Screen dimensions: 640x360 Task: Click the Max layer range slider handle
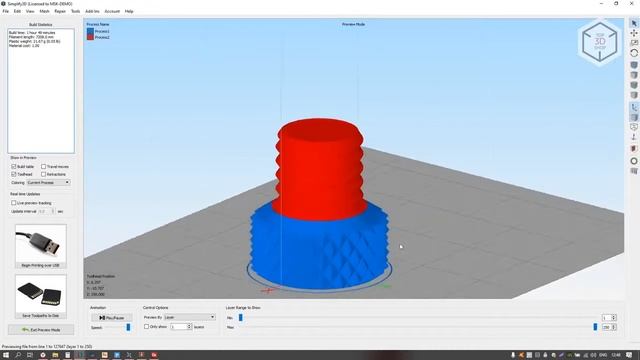[x=595, y=327]
